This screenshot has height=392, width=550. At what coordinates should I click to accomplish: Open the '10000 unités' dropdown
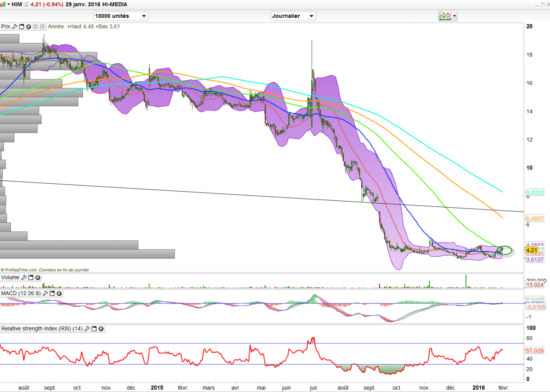point(121,16)
